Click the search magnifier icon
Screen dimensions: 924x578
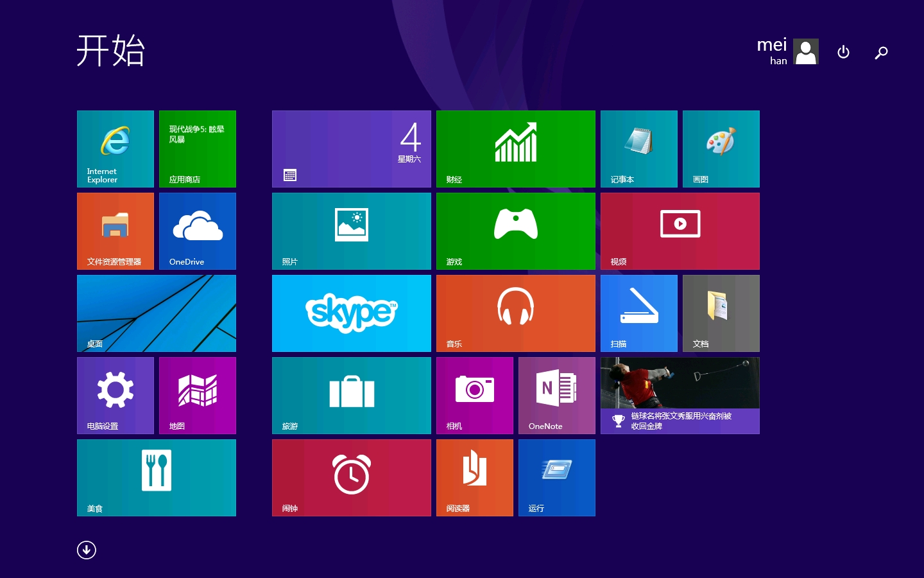click(881, 52)
